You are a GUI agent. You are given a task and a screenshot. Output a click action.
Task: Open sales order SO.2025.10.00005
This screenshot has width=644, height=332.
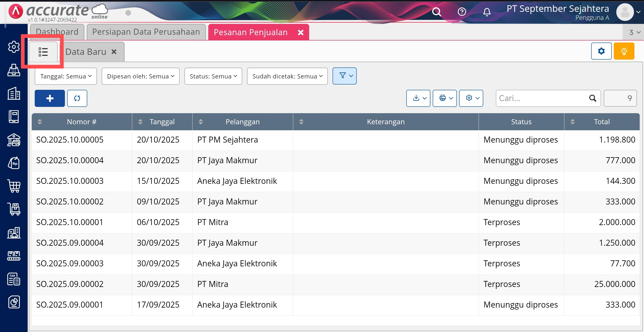point(70,140)
